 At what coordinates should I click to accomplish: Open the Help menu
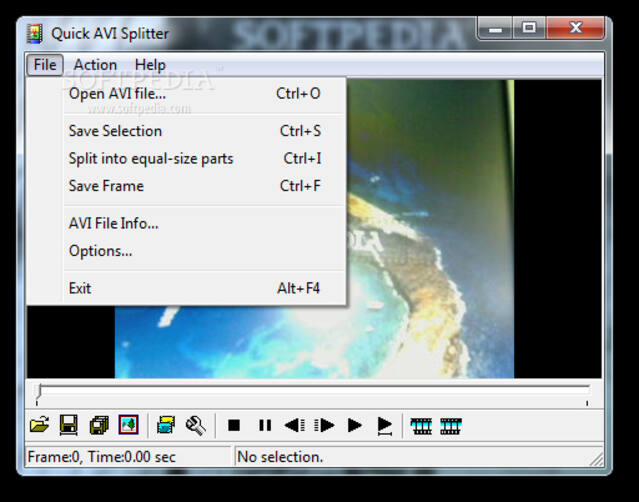click(x=150, y=65)
